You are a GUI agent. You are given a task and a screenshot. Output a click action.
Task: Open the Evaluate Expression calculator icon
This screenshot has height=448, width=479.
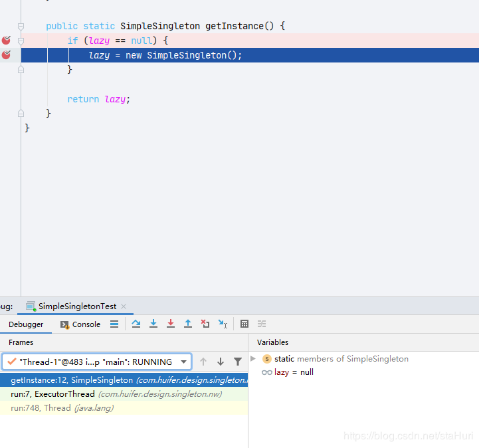click(x=244, y=324)
